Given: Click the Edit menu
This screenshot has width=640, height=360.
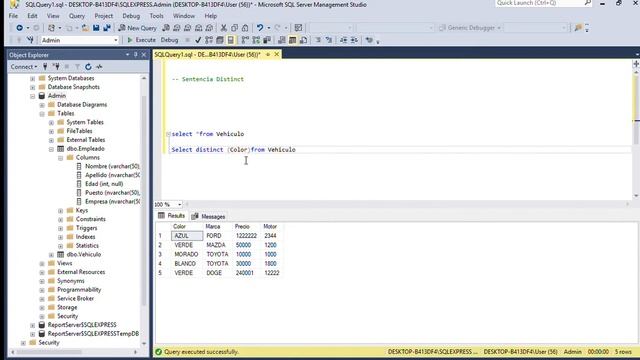Looking at the screenshot, I should 32,16.
